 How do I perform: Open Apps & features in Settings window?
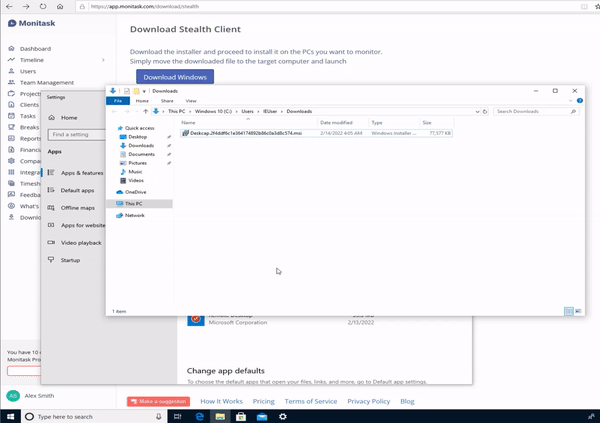click(82, 173)
